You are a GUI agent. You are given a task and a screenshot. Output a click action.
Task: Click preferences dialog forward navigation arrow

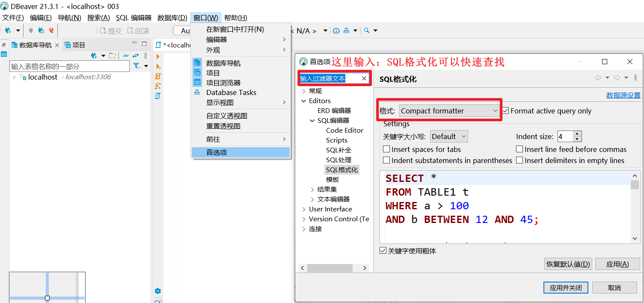click(617, 77)
